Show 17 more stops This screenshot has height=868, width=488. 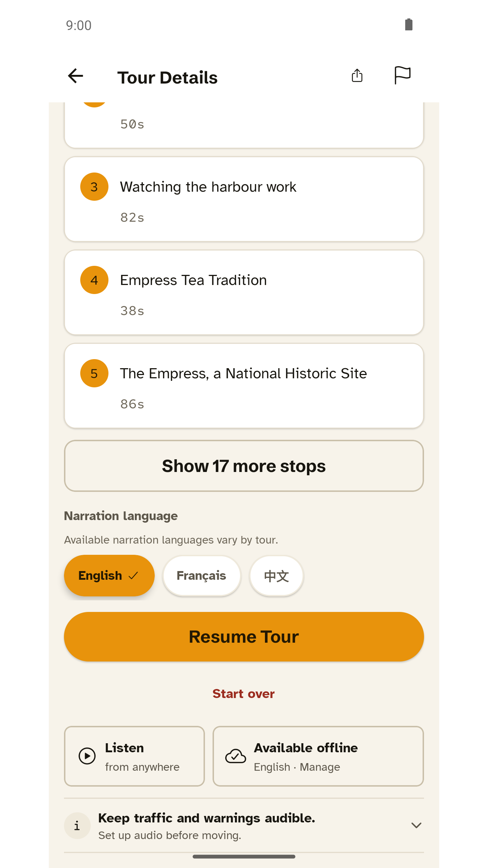[x=244, y=466]
